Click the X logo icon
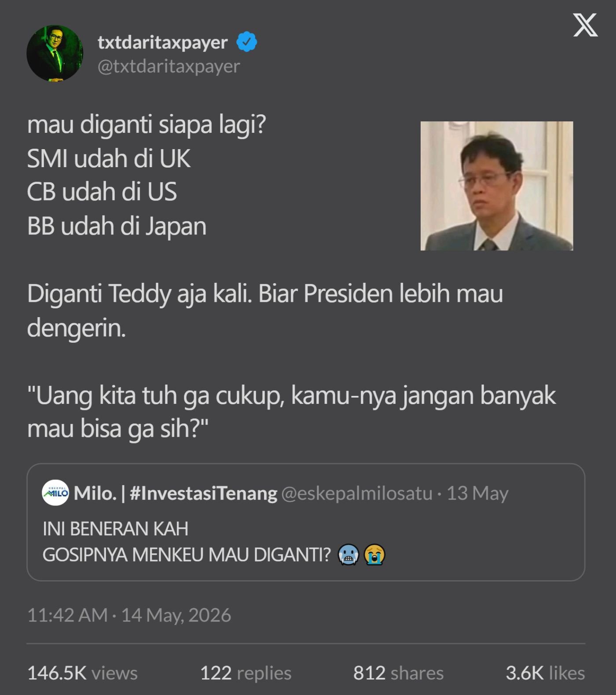Screen dimensions: 616x695 click(x=585, y=25)
